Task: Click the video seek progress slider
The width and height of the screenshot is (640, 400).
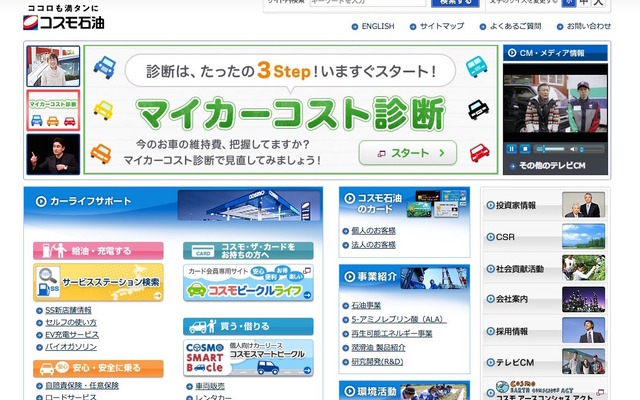Action: coord(551,149)
